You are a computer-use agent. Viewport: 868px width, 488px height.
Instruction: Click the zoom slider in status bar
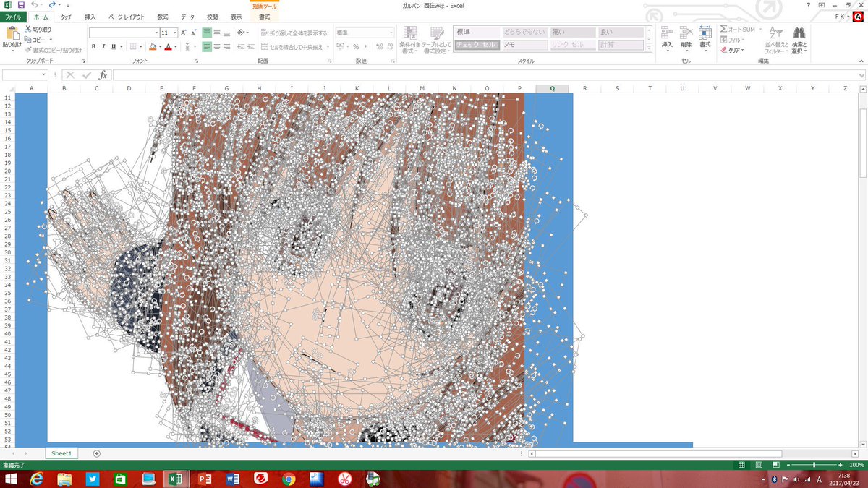tap(814, 465)
